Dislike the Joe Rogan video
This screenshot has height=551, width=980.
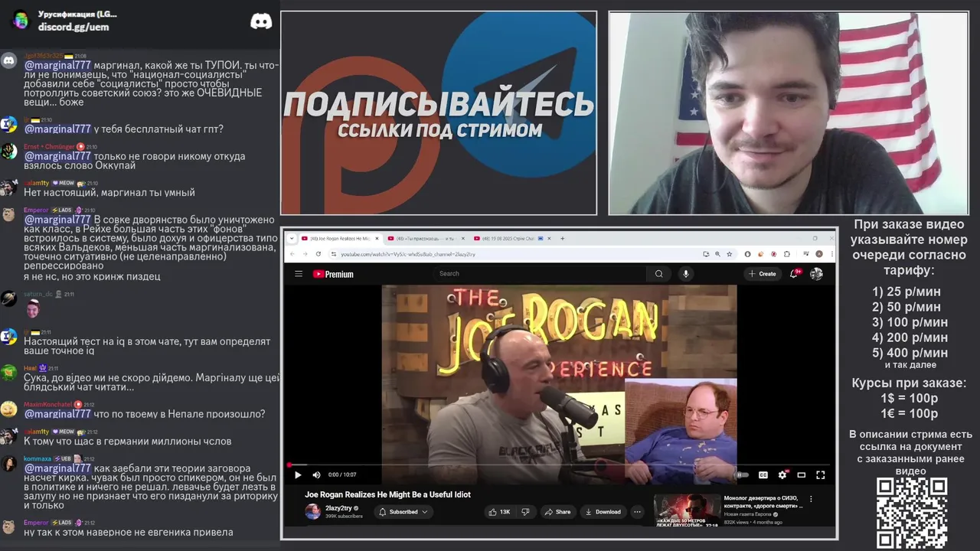[525, 512]
